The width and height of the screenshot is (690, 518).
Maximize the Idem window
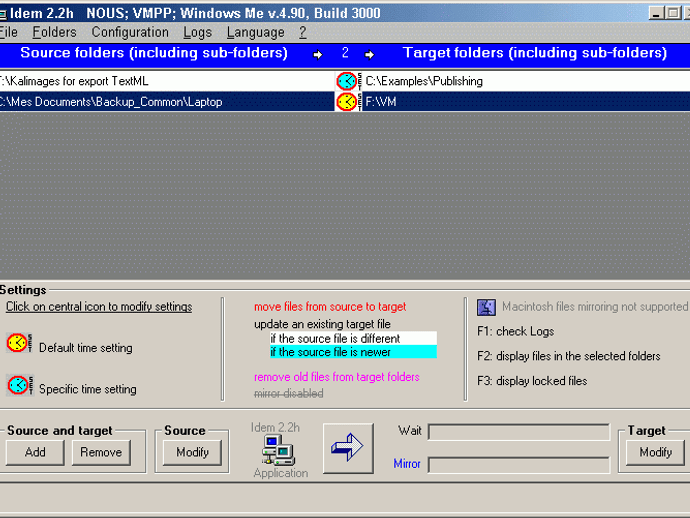coord(673,13)
